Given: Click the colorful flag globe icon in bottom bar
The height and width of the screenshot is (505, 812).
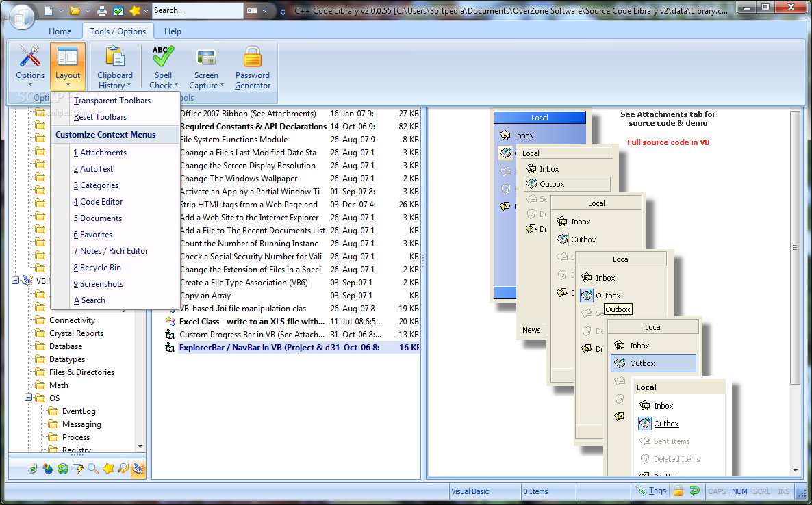Looking at the screenshot, I should point(48,469).
